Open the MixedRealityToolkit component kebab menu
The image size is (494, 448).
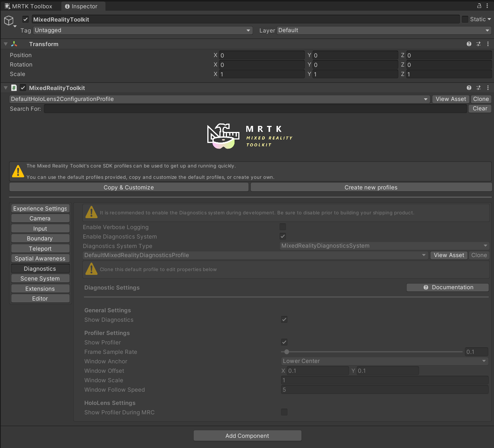(488, 88)
